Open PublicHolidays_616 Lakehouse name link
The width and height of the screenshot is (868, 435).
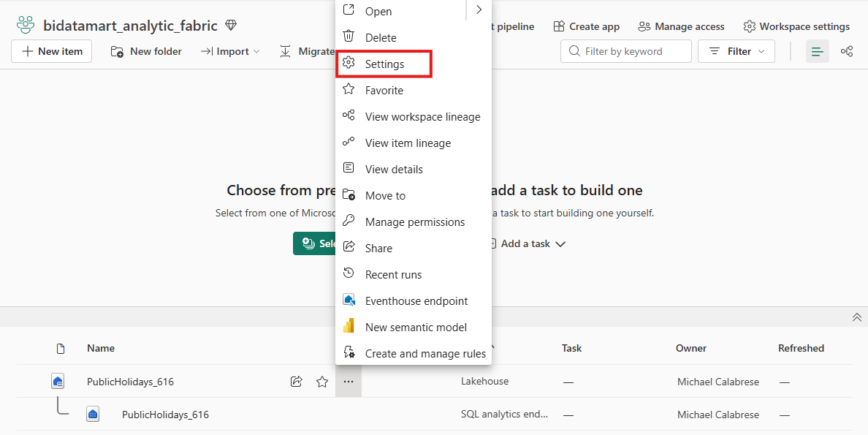(x=130, y=382)
